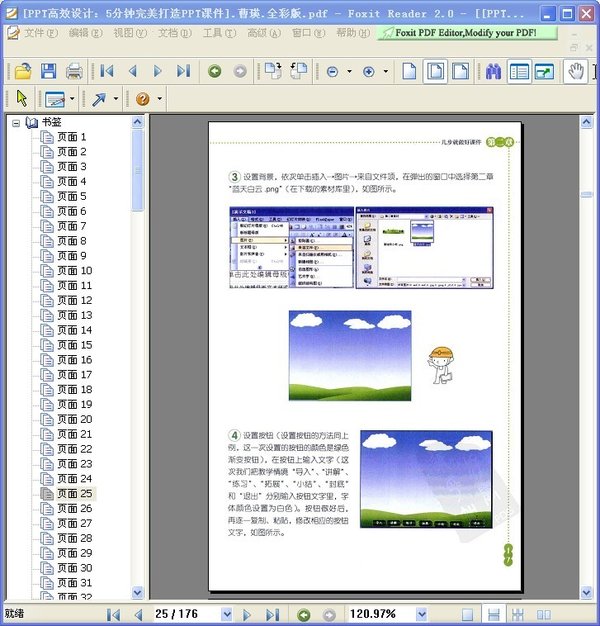This screenshot has height=626, width=600.
Task: Open the zoom percentage dropdown in status bar
Action: pos(422,614)
